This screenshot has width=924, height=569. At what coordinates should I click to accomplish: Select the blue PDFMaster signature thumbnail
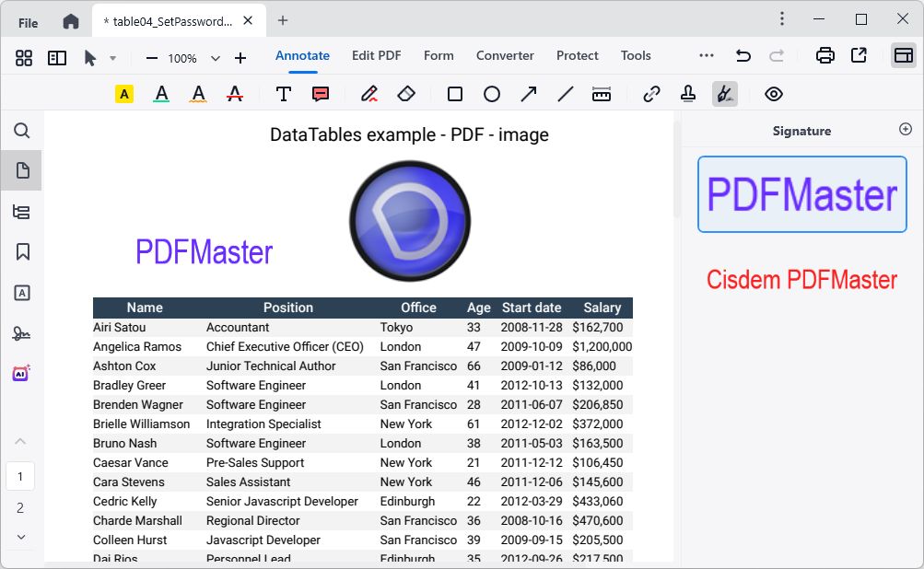tap(801, 194)
